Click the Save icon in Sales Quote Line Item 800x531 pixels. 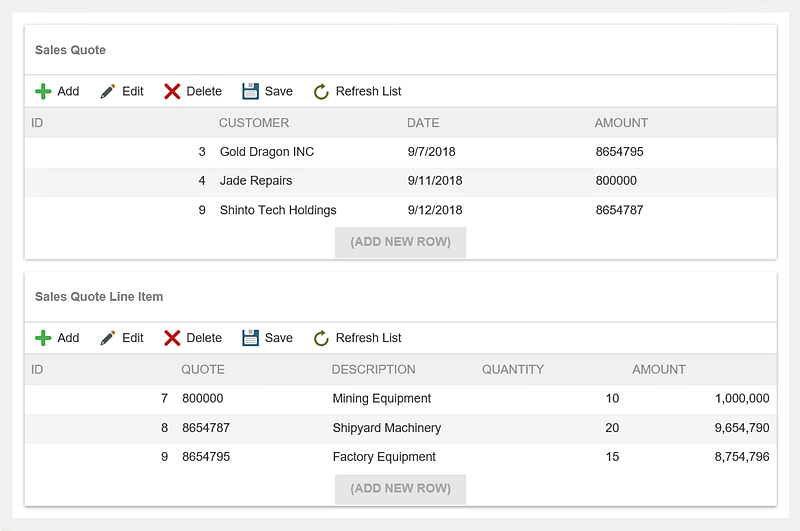pos(250,338)
